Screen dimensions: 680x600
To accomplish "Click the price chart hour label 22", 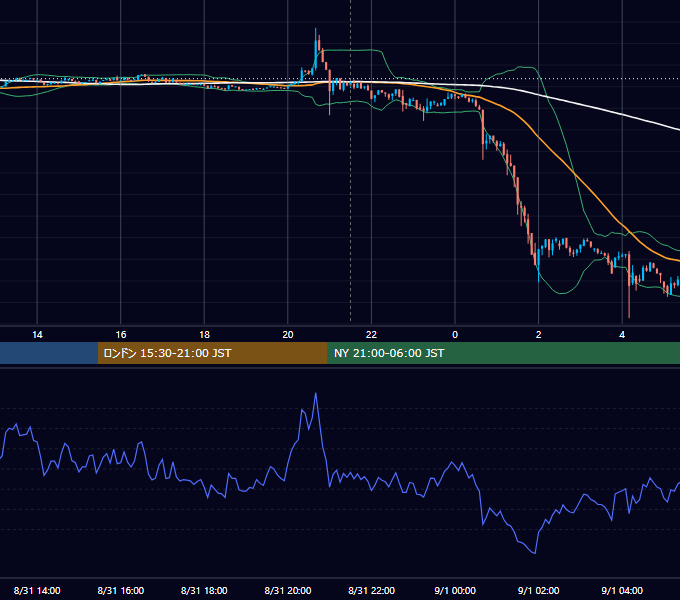I will pyautogui.click(x=371, y=335).
